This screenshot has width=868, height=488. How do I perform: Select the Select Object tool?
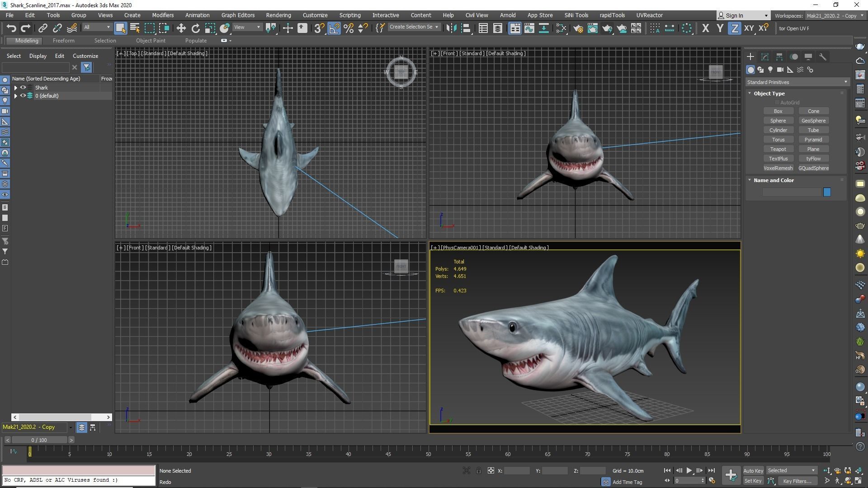tap(120, 28)
